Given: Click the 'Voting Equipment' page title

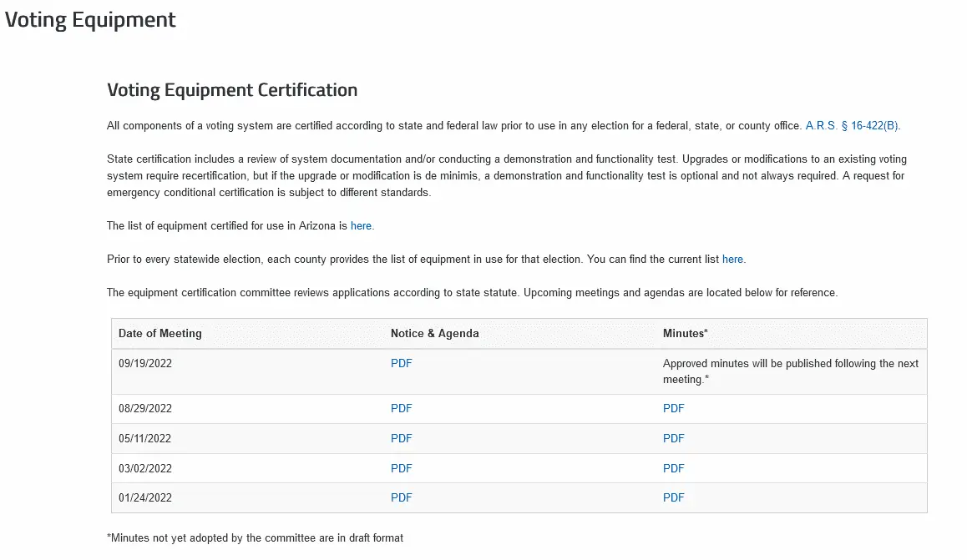Looking at the screenshot, I should click(x=90, y=20).
